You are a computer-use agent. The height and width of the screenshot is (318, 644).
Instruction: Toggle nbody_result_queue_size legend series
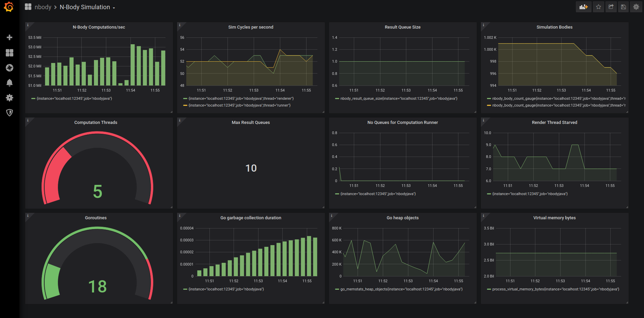click(x=399, y=98)
